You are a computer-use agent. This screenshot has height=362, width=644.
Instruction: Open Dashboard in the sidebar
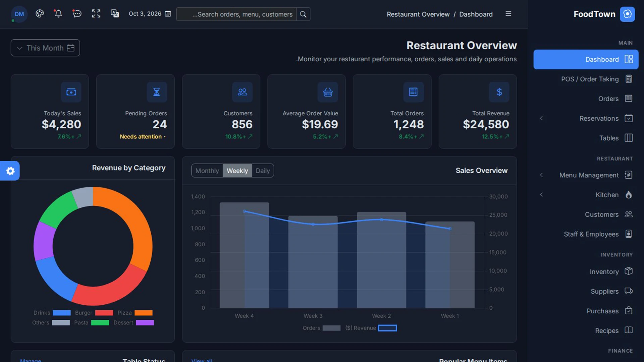pyautogui.click(x=586, y=59)
